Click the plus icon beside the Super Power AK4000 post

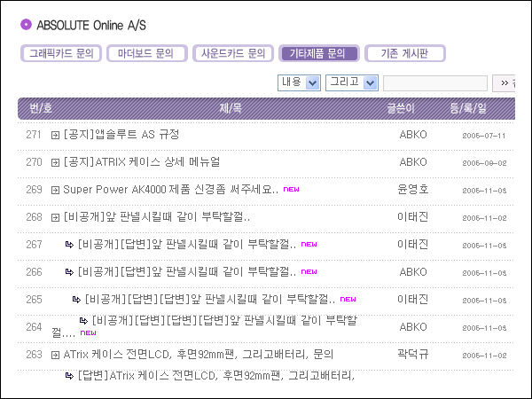[55, 190]
